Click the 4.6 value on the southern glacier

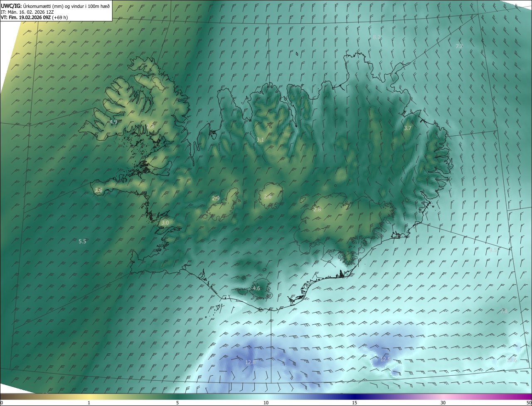tap(256, 289)
